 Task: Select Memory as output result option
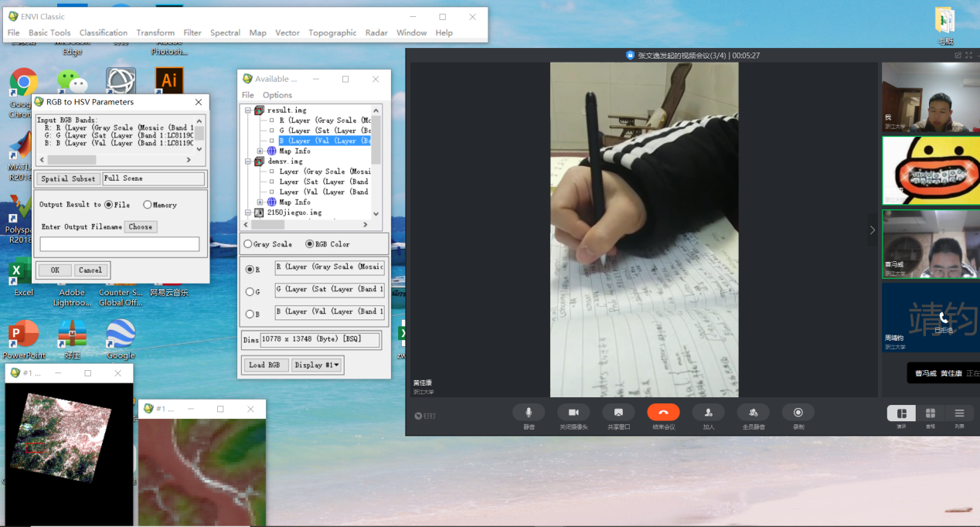coord(148,205)
